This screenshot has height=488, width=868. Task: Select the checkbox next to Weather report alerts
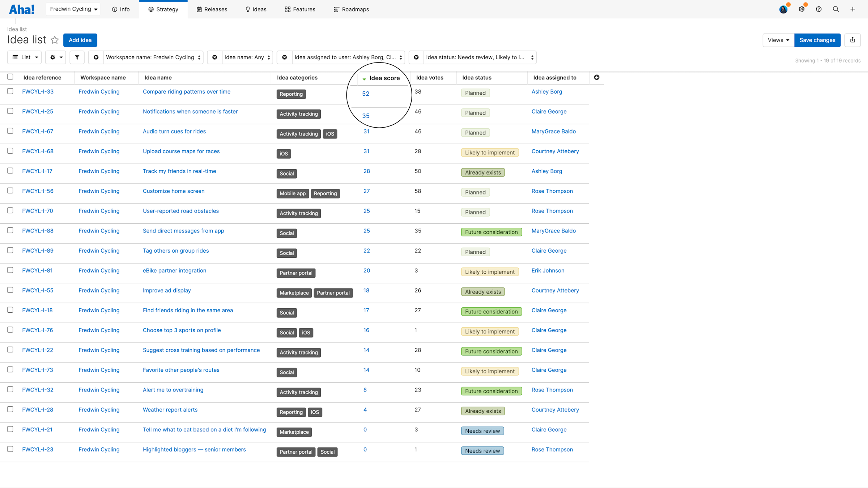coord(10,409)
